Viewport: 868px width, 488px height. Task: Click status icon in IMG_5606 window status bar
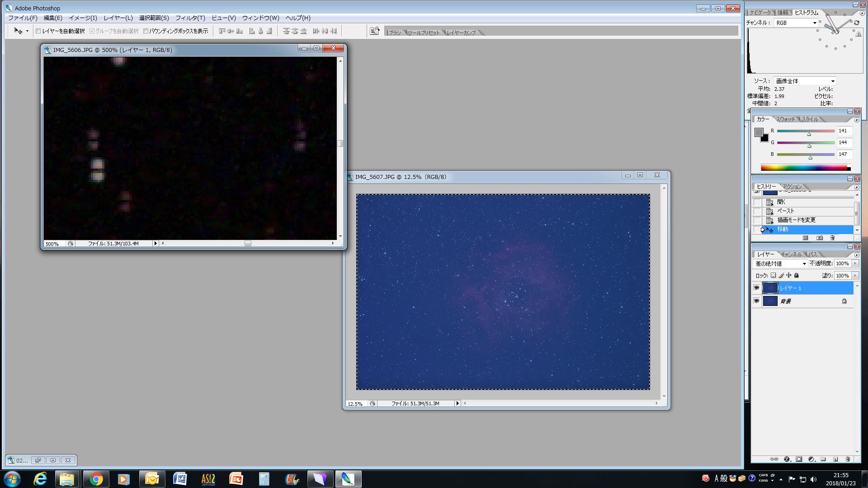tap(71, 244)
